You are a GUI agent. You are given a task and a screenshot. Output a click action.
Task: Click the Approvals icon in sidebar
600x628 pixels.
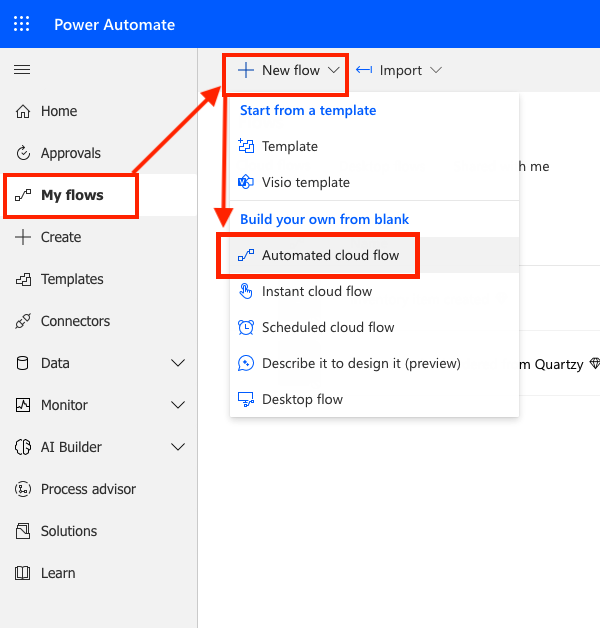23,153
